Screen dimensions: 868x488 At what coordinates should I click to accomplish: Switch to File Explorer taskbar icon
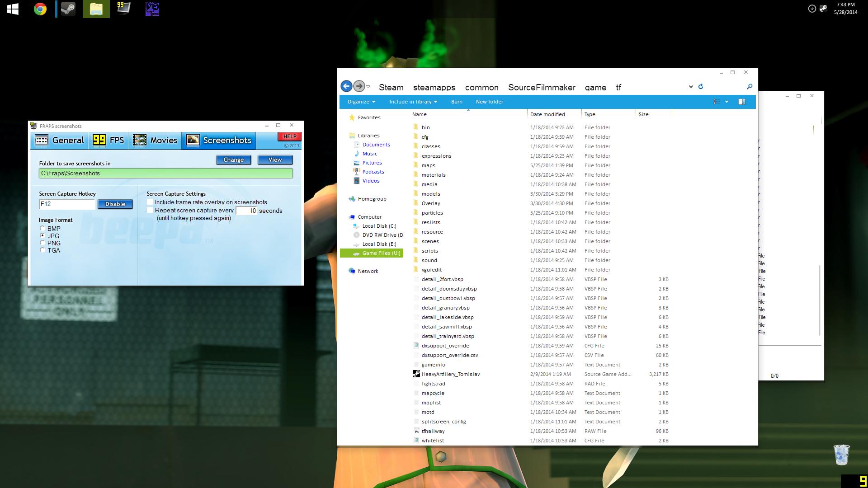pyautogui.click(x=96, y=9)
